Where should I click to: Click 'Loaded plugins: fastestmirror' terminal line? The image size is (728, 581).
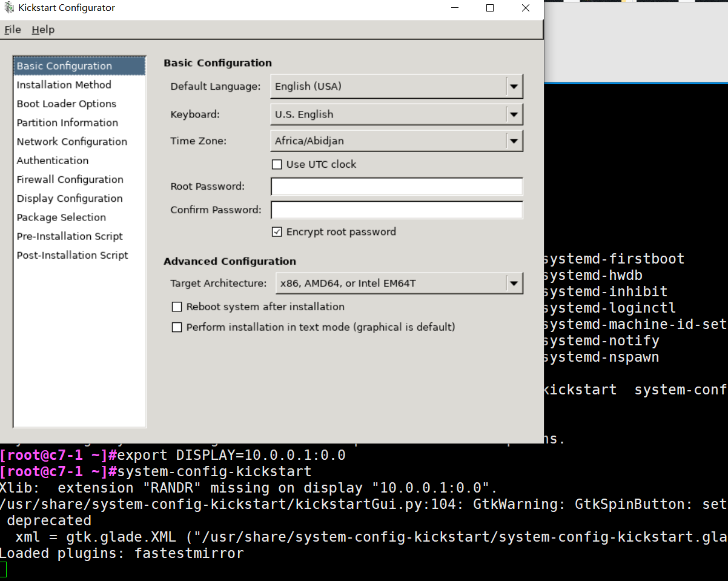(122, 553)
